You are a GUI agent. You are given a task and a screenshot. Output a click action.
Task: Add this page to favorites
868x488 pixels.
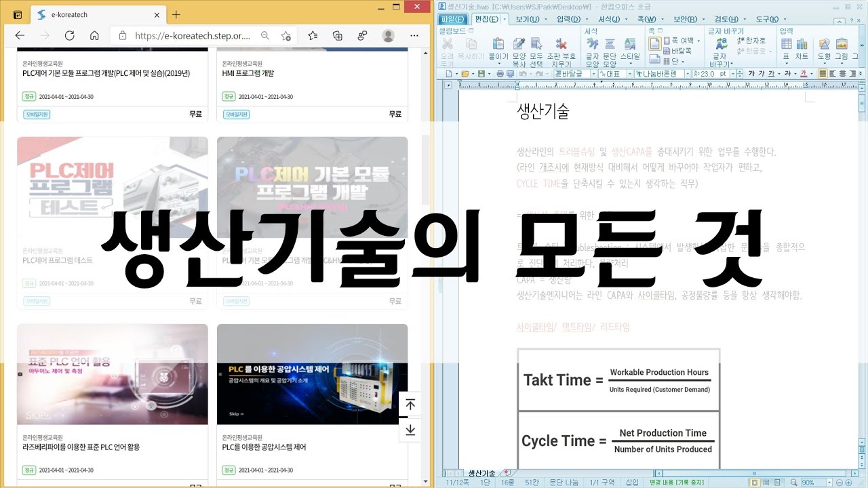pyautogui.click(x=285, y=36)
